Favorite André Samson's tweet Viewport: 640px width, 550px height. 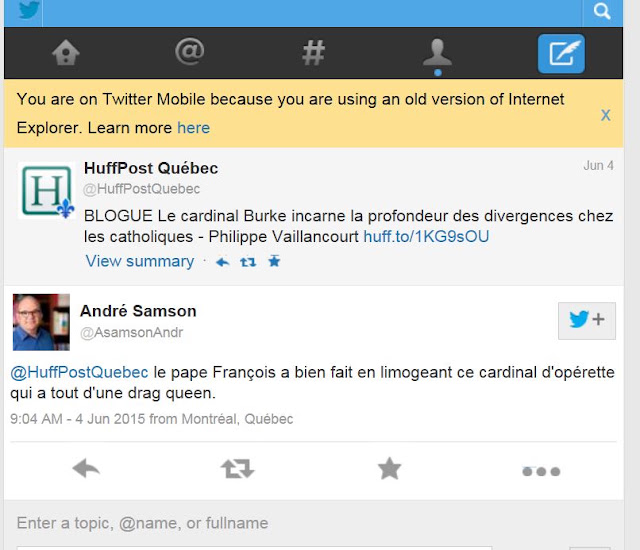[x=389, y=468]
